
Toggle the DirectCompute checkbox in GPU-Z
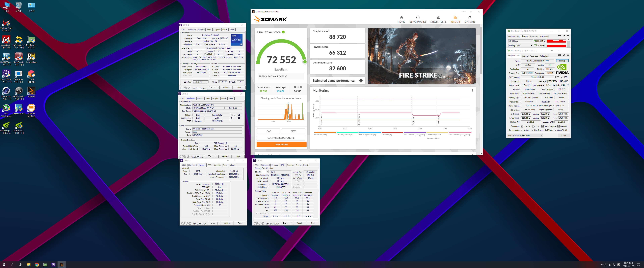(542, 126)
